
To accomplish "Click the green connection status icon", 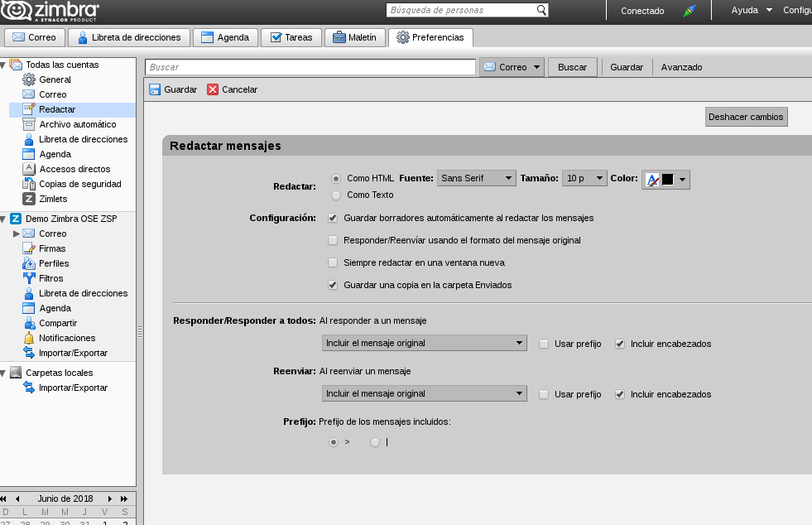I will click(689, 11).
